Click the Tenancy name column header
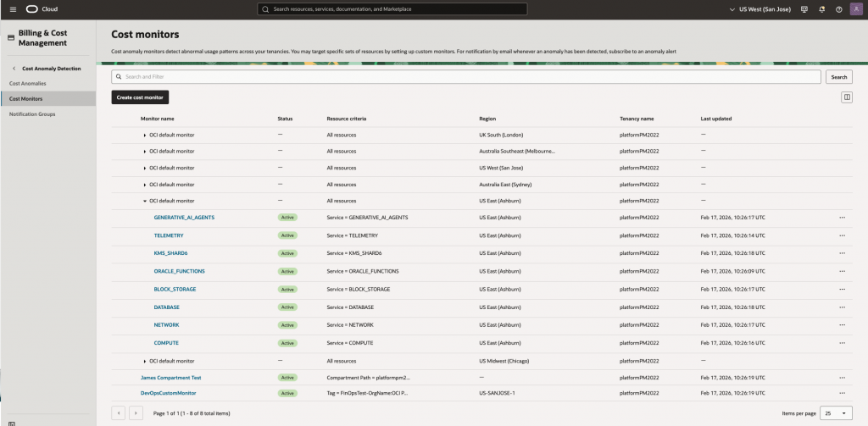This screenshot has width=868, height=426. 637,119
